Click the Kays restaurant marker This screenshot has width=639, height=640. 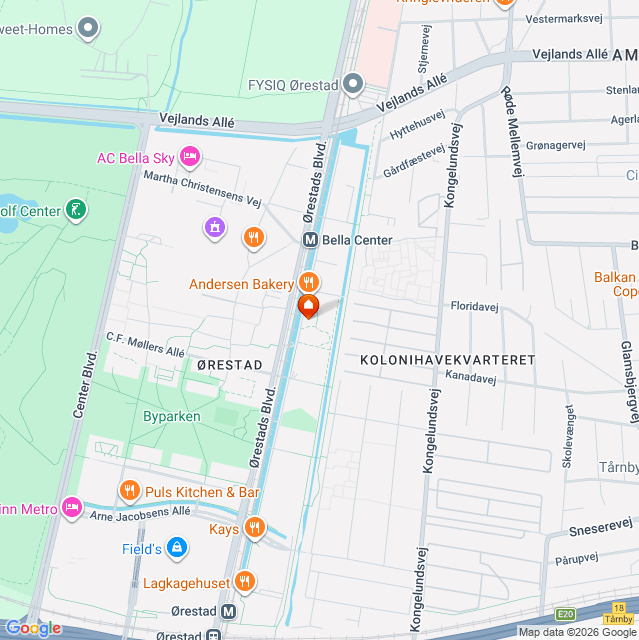tap(255, 528)
